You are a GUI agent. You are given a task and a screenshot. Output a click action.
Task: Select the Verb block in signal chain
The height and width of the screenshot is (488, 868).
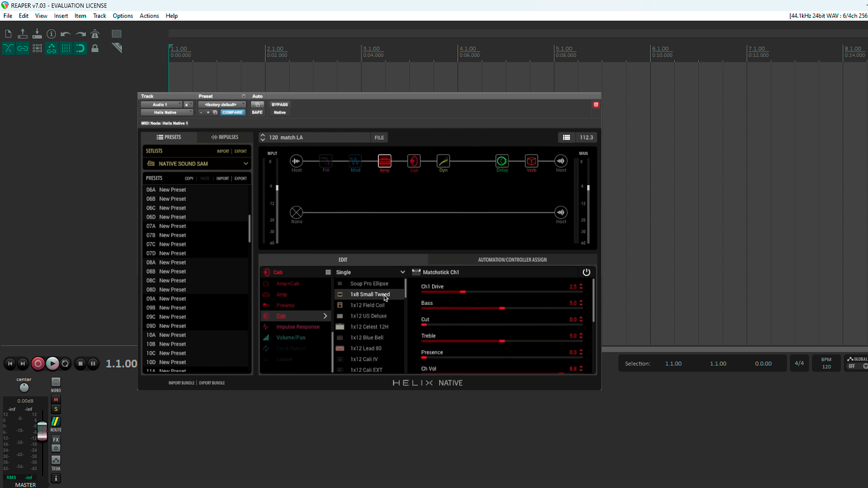(531, 161)
